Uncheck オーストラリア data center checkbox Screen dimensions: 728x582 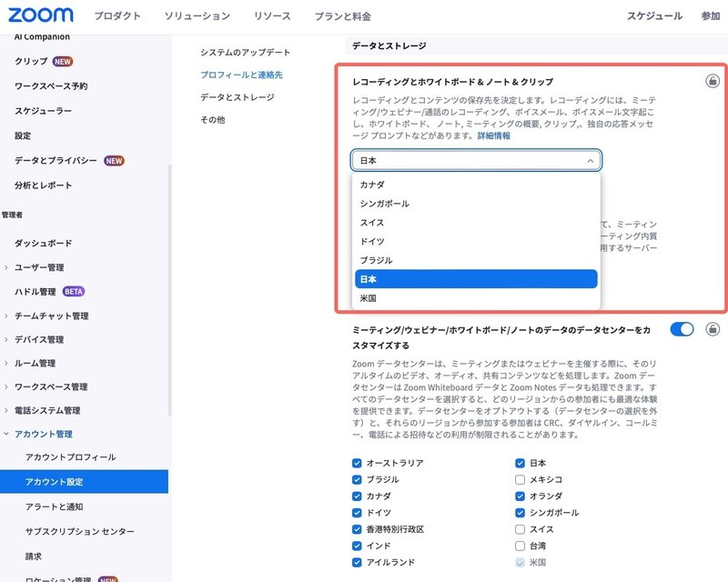coord(357,463)
